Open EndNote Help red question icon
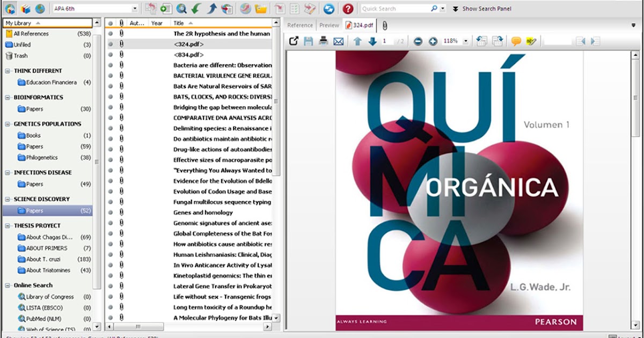644x338 pixels. click(x=348, y=9)
